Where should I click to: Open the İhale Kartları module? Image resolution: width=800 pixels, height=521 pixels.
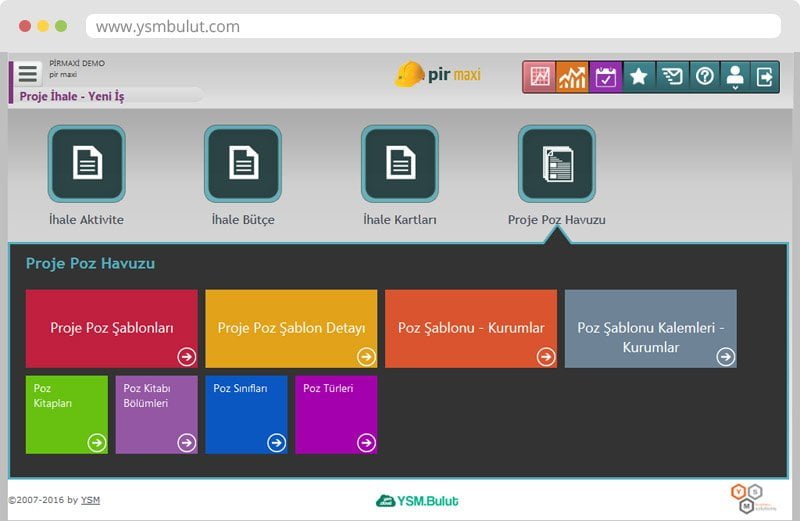pos(400,164)
